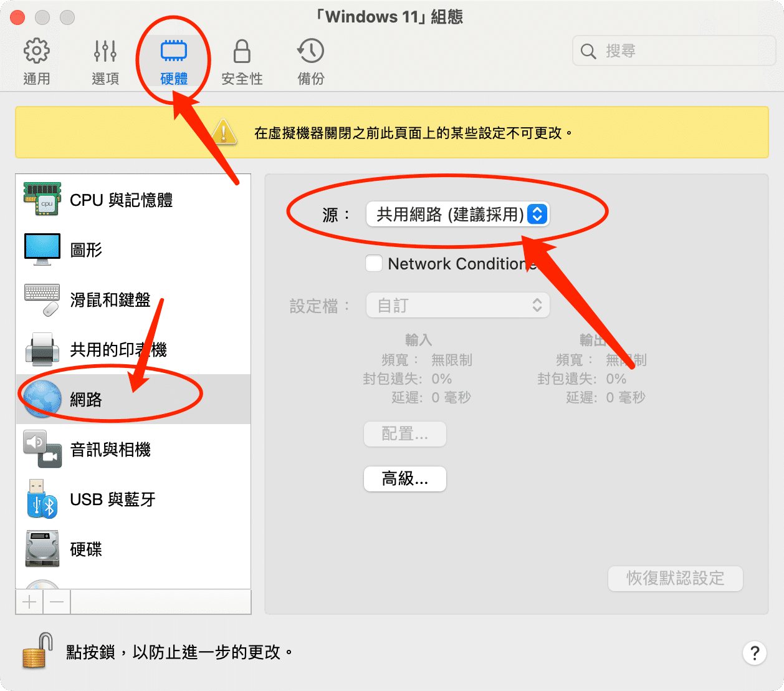Remove a device with the minus button

coord(57,602)
